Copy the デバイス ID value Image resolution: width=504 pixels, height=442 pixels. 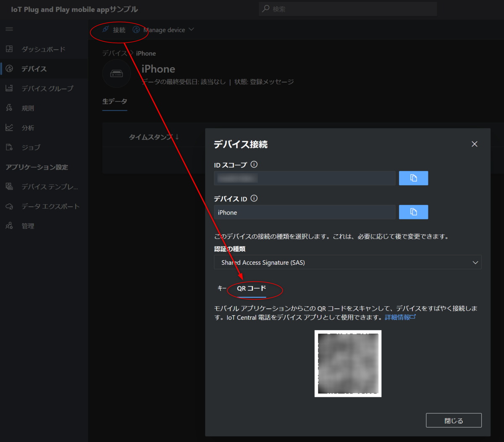click(413, 212)
